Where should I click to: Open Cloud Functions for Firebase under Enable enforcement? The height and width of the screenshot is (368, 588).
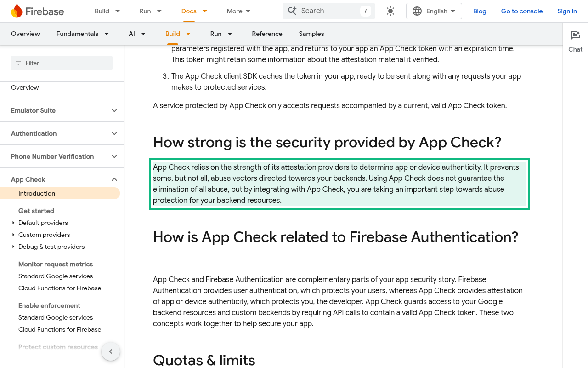60,329
